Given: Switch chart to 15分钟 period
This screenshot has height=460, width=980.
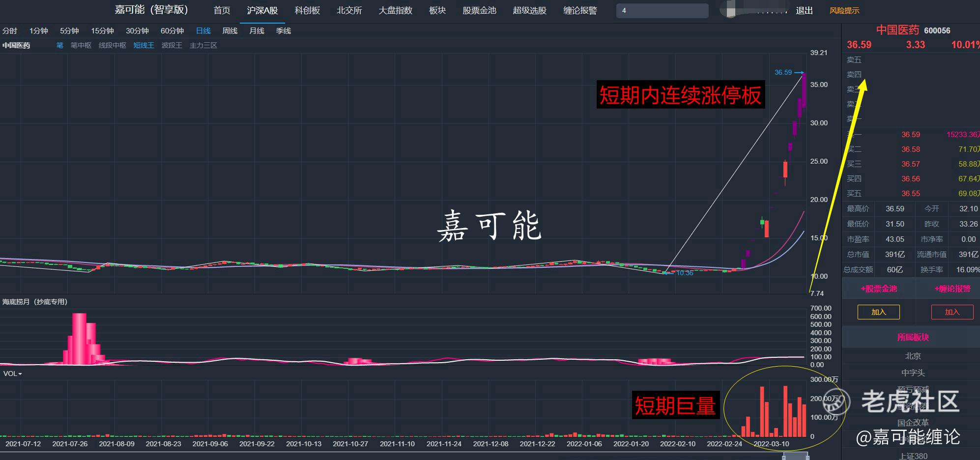Looking at the screenshot, I should click(102, 31).
